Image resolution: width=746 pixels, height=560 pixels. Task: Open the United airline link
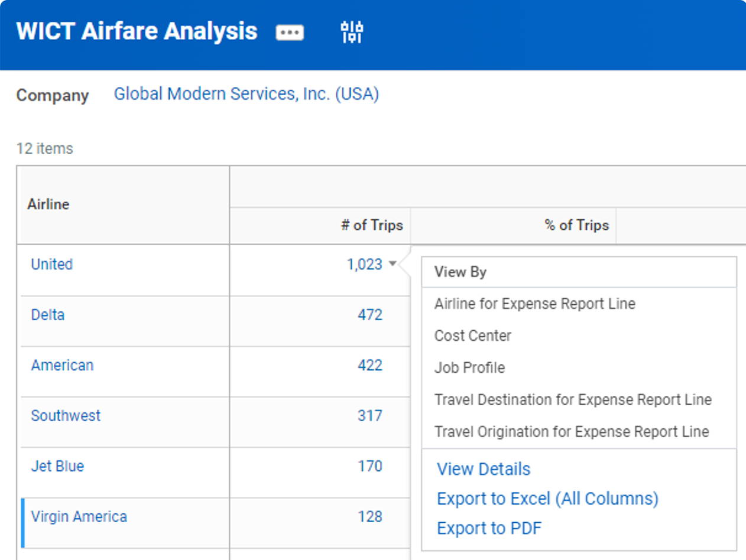coord(52,264)
